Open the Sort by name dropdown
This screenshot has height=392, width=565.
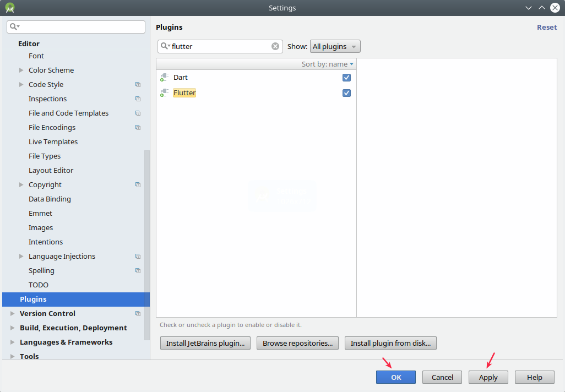(327, 64)
